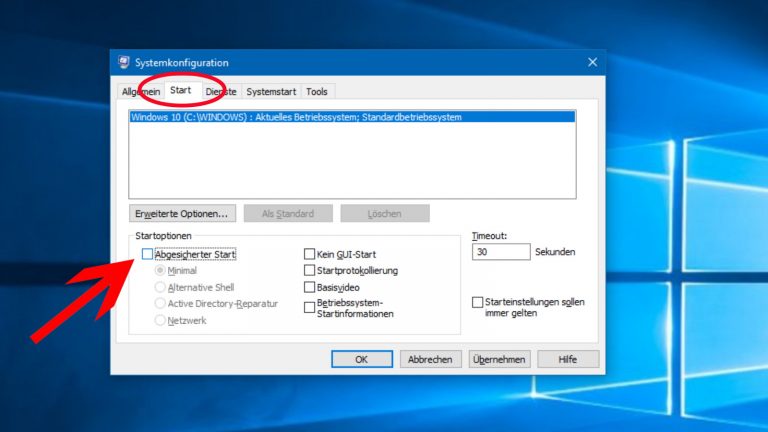Open the Tools tab

tap(317, 91)
